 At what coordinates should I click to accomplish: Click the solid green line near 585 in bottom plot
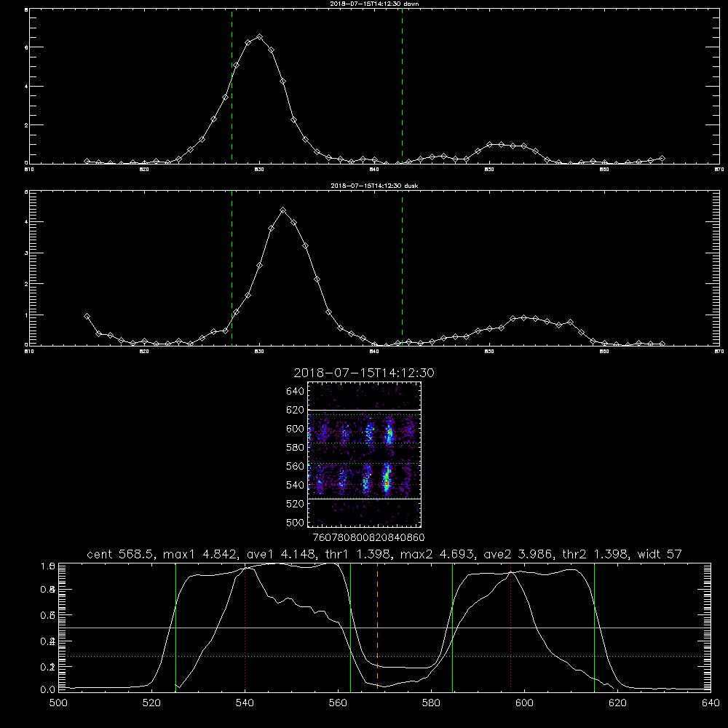[452, 627]
